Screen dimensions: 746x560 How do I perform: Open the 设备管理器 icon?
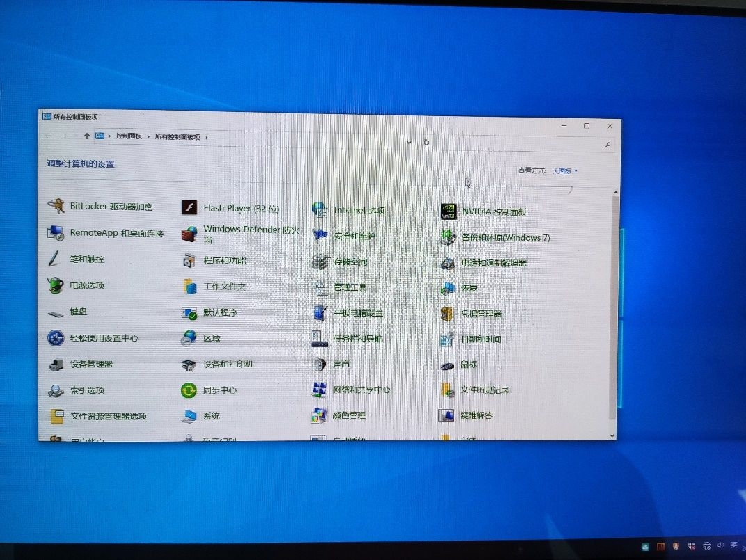(x=56, y=364)
